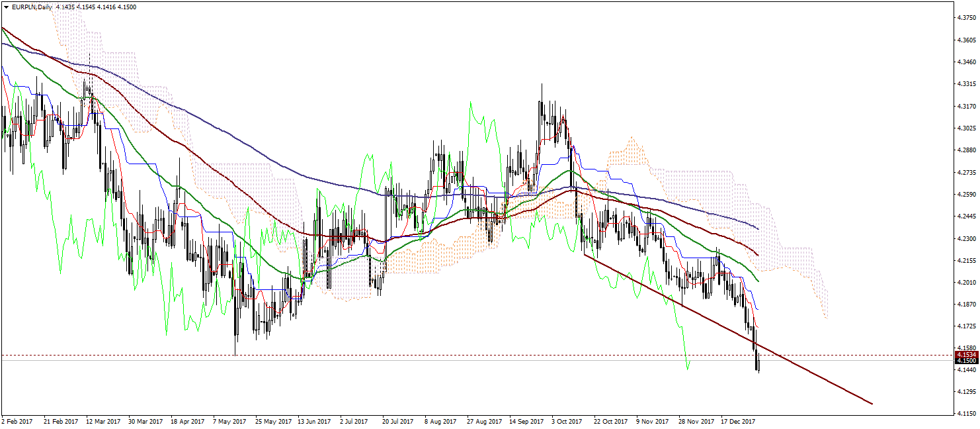The width and height of the screenshot is (980, 429).
Task: Click the 4.2155 price axis label
Action: [x=967, y=260]
